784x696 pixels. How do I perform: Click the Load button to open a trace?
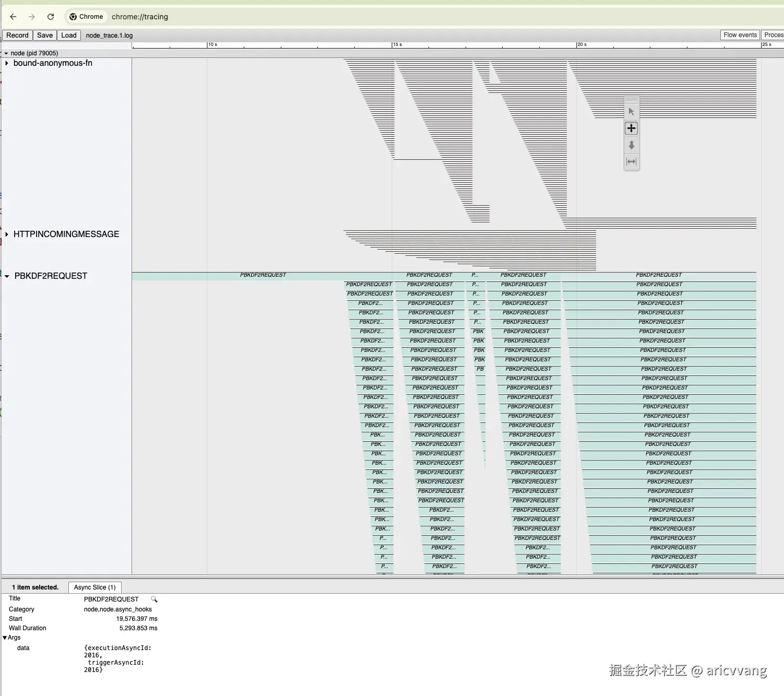tap(68, 35)
